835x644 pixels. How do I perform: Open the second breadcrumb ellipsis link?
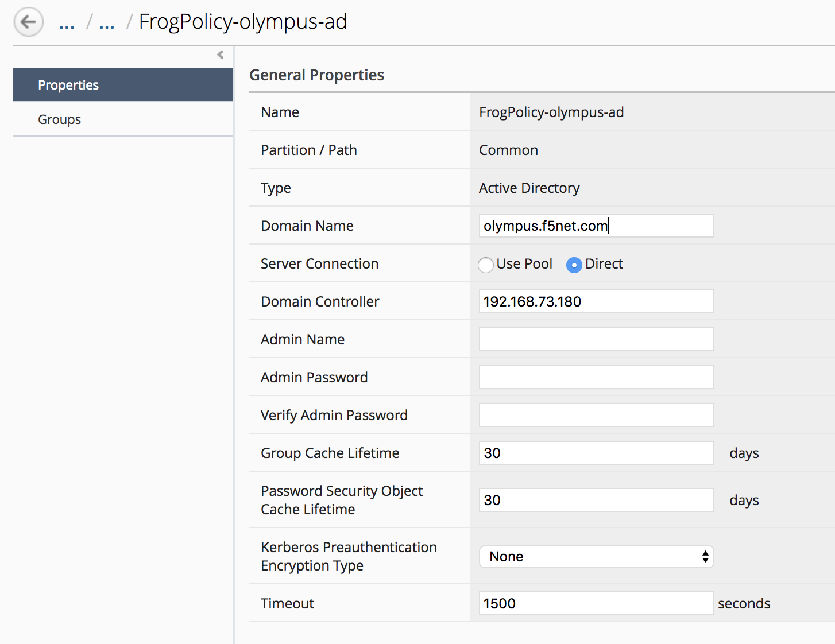(x=107, y=24)
